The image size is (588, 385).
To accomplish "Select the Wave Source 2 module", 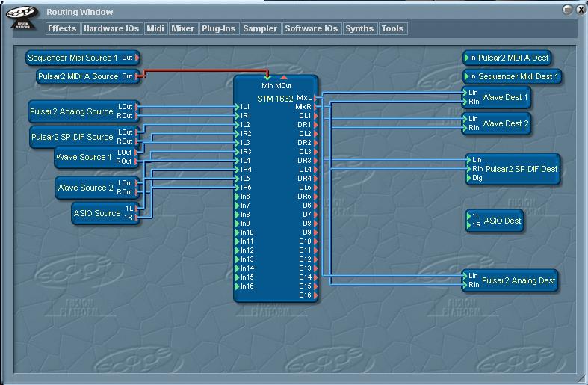I will (98, 188).
